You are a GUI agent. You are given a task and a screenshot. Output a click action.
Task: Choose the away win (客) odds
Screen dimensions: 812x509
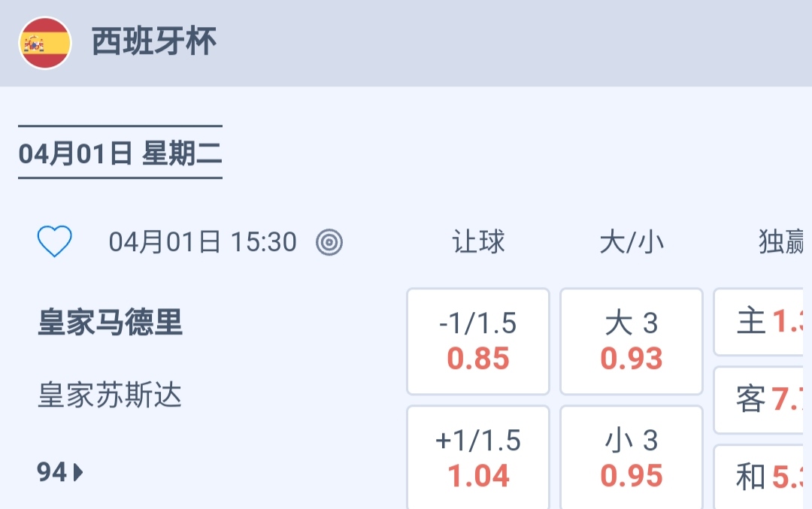(761, 400)
